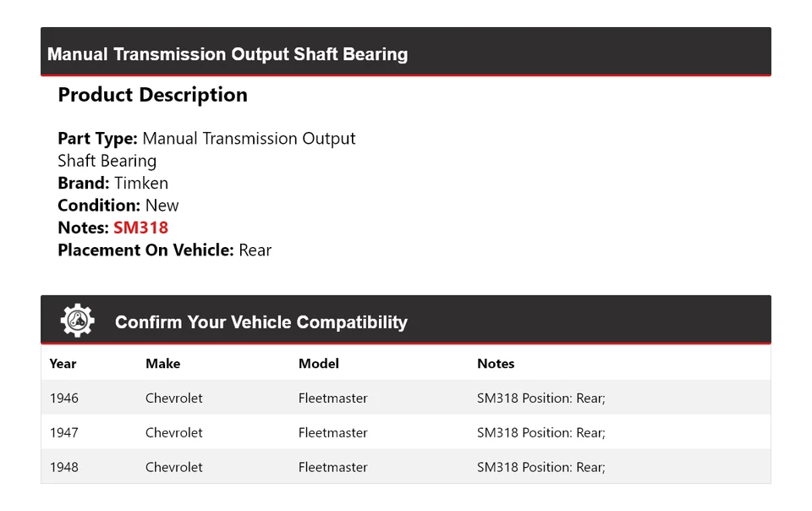This screenshot has width=812, height=511.
Task: Click the Placement On Vehicle: Rear line
Action: [x=164, y=250]
